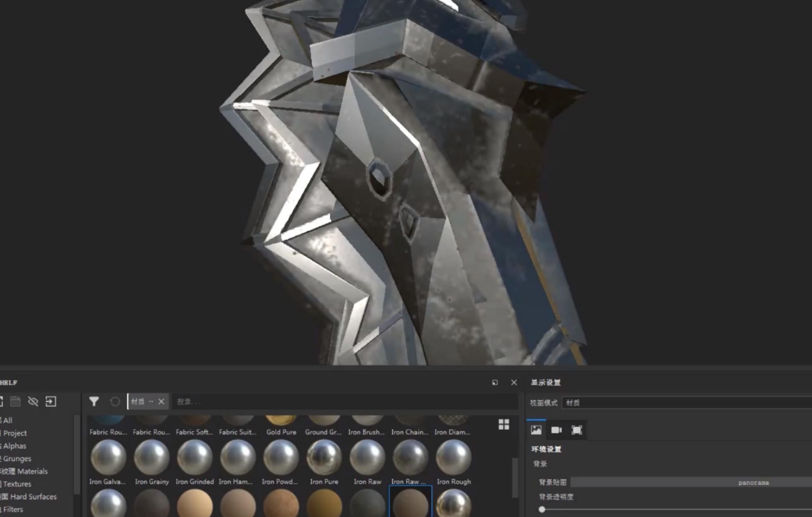This screenshot has height=517, width=812.
Task: Undock the Shelf panel with the float icon
Action: [x=495, y=382]
